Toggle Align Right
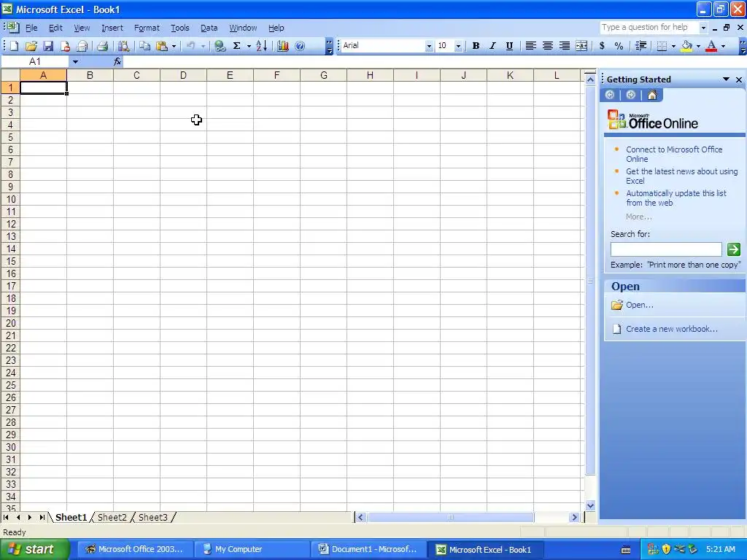 (x=565, y=46)
